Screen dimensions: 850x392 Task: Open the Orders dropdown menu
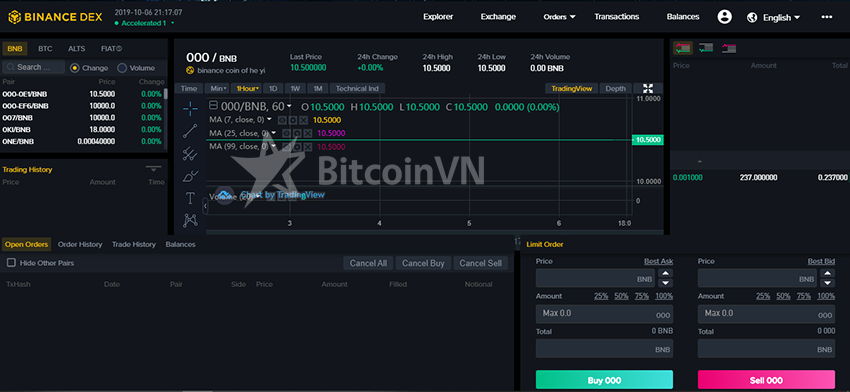(x=559, y=17)
